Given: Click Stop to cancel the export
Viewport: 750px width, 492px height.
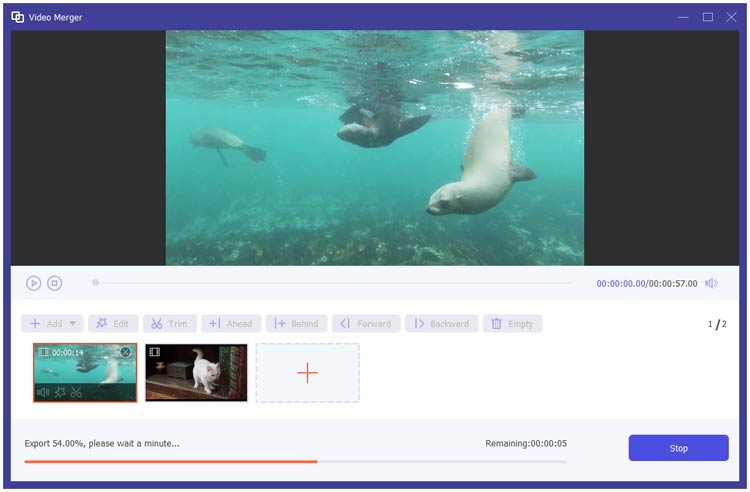Looking at the screenshot, I should pyautogui.click(x=678, y=448).
